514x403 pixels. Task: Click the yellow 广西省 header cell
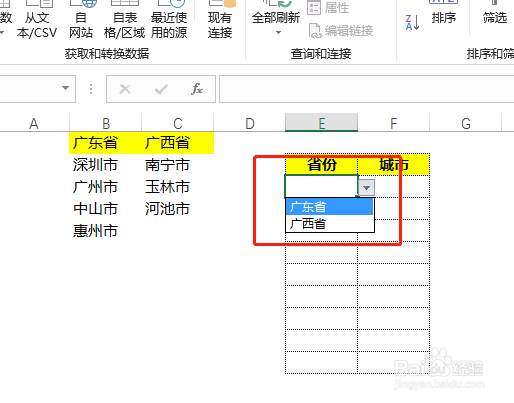pos(178,143)
